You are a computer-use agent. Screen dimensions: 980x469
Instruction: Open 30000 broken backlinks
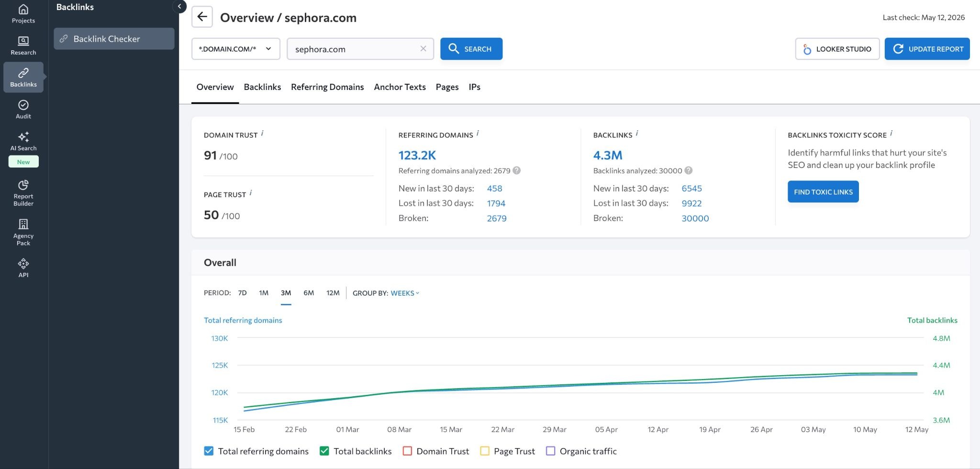click(x=695, y=218)
